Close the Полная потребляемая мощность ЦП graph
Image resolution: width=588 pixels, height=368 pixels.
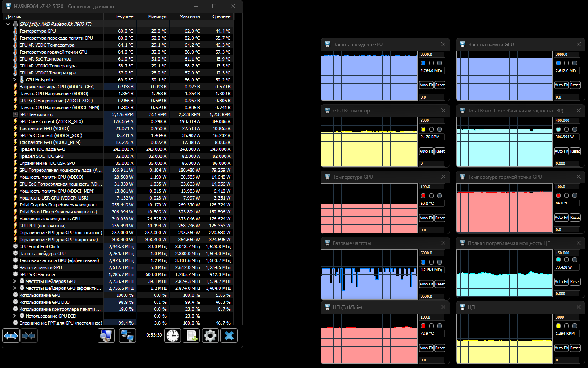579,243
